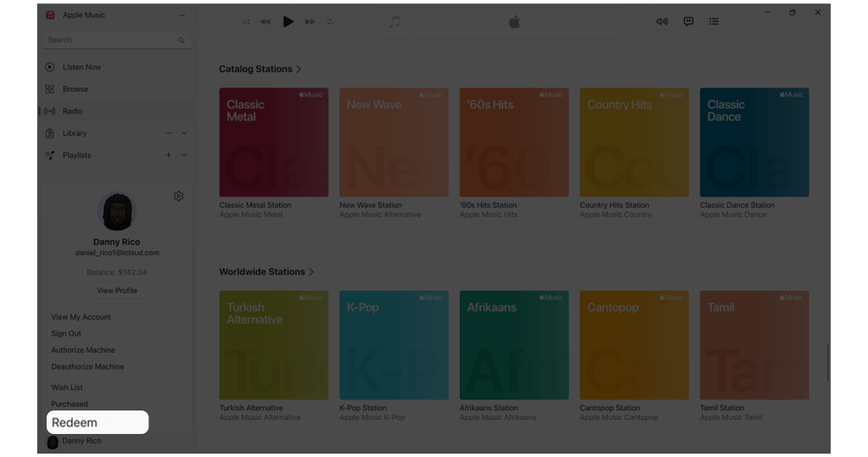
Task: Toggle repeat mode
Action: (330, 22)
